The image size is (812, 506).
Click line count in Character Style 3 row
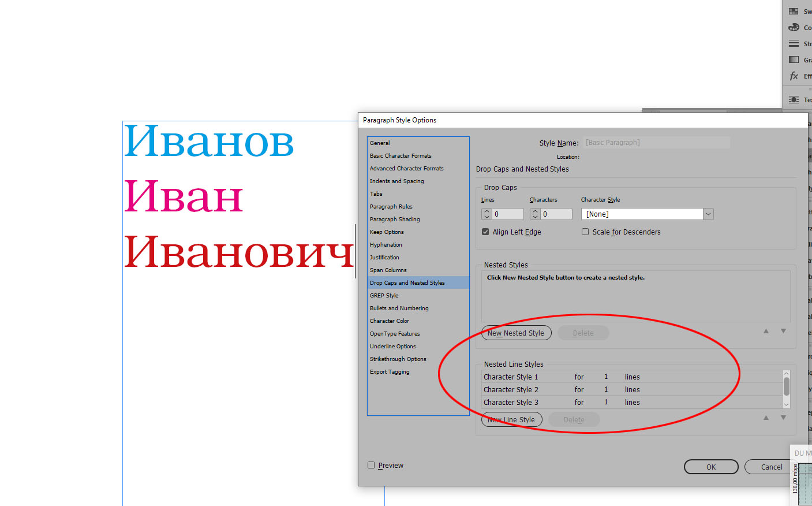[x=606, y=402]
